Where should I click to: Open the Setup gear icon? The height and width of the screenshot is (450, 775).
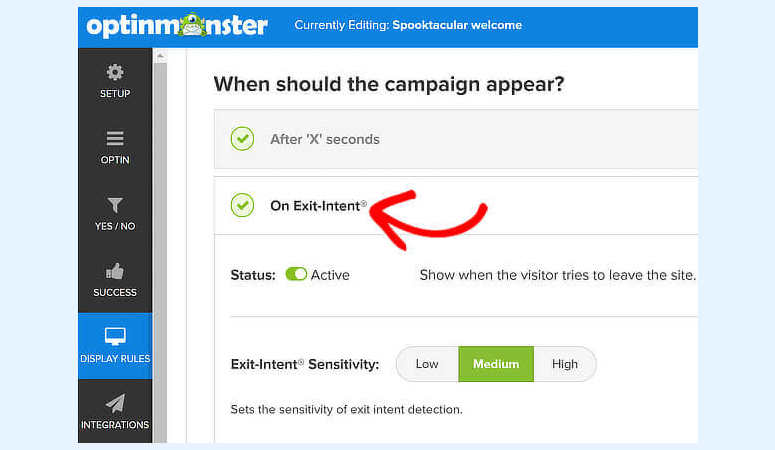[x=115, y=72]
